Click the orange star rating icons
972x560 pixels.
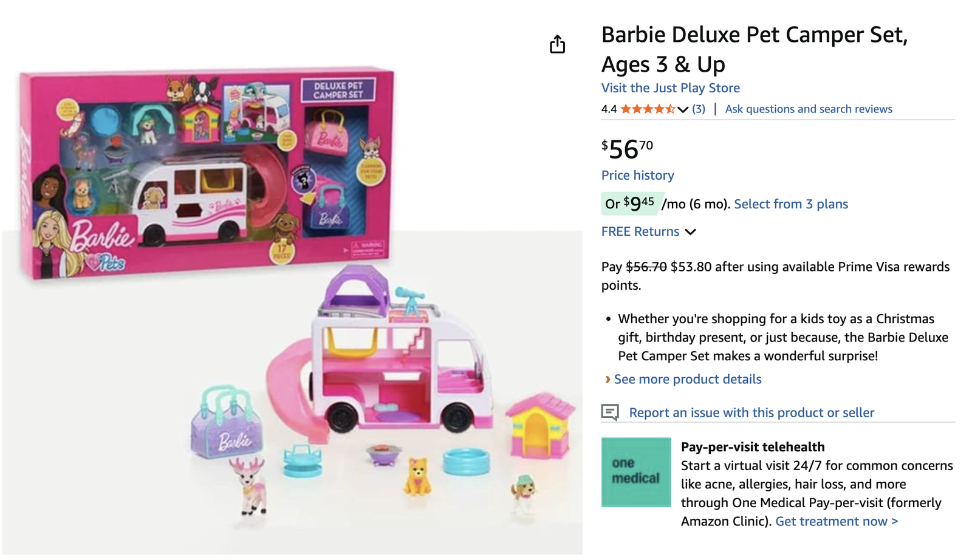pyautogui.click(x=648, y=109)
